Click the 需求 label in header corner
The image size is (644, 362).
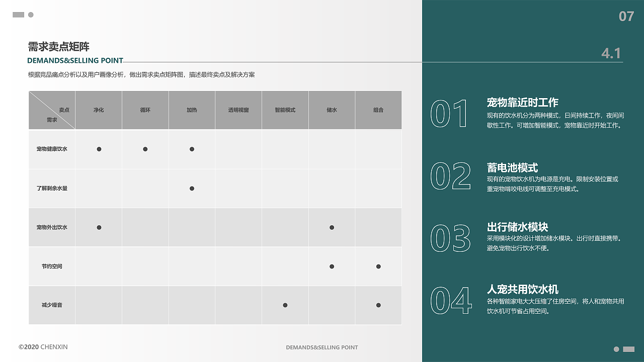52,120
